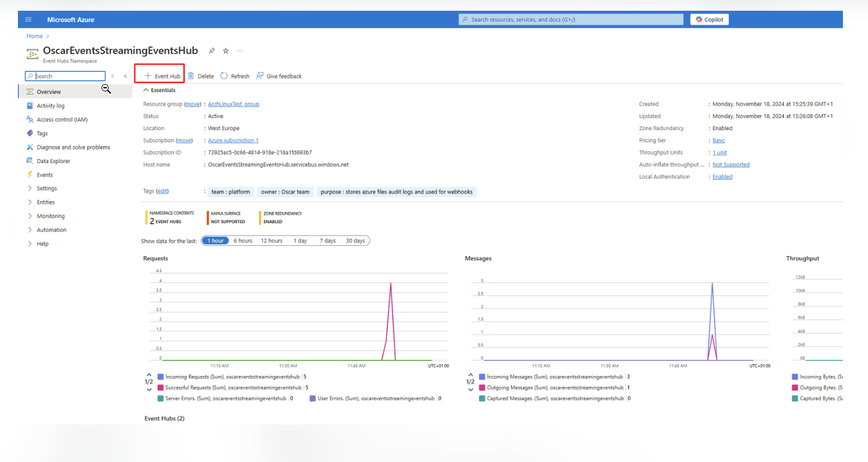Image resolution: width=868 pixels, height=462 pixels.
Task: Open Give feedback from toolbar
Action: click(279, 76)
